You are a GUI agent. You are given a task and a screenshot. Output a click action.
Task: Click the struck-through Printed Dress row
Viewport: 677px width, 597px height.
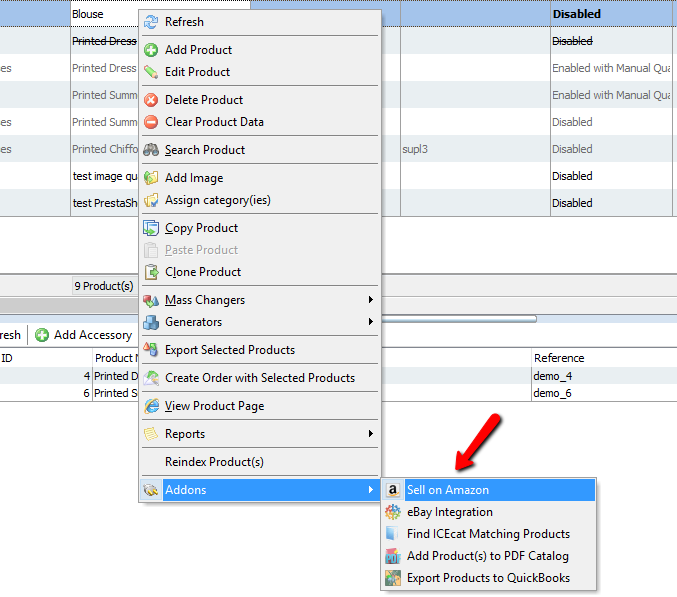tap(104, 41)
